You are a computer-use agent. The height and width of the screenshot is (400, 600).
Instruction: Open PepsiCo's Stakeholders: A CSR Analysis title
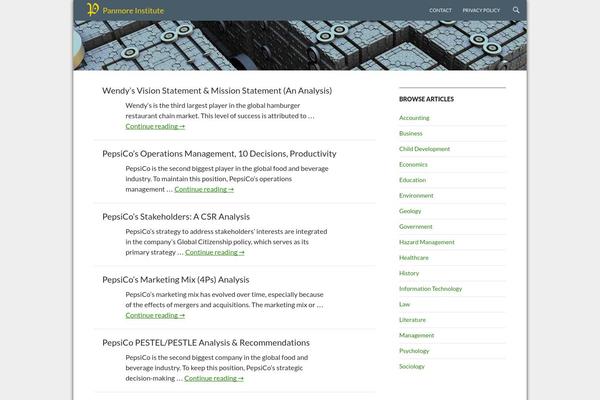click(176, 217)
